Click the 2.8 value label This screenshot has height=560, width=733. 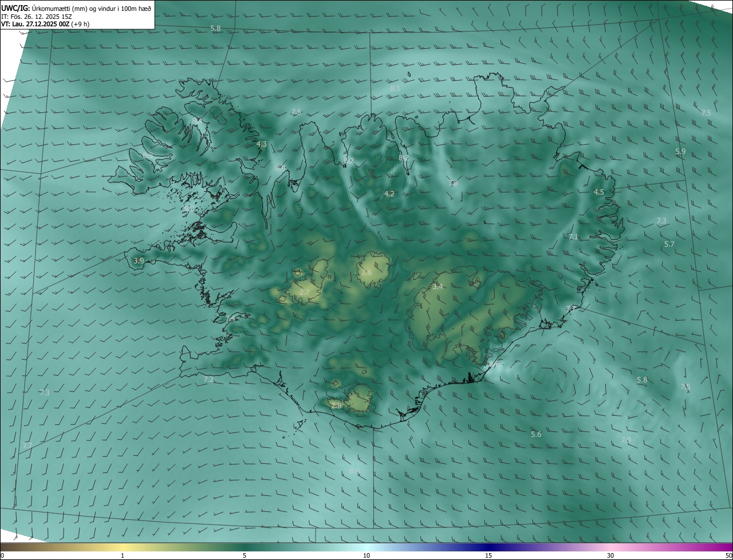coord(336,405)
